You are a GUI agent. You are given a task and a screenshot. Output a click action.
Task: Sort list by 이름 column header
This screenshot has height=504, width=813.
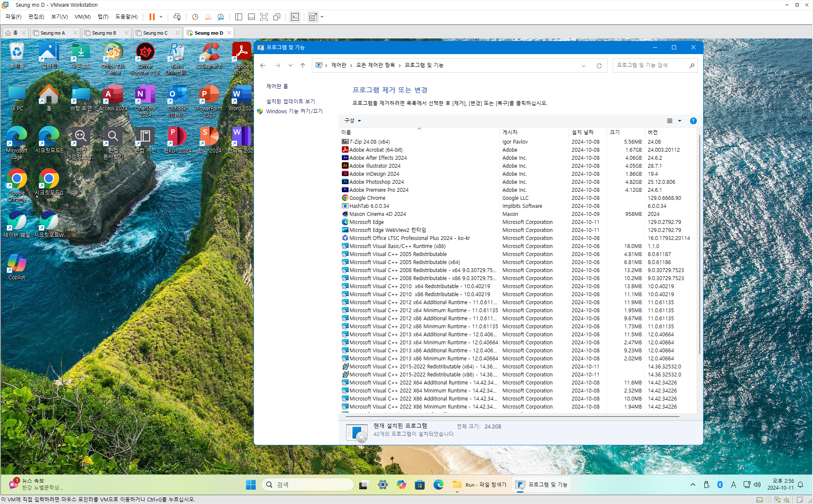419,132
